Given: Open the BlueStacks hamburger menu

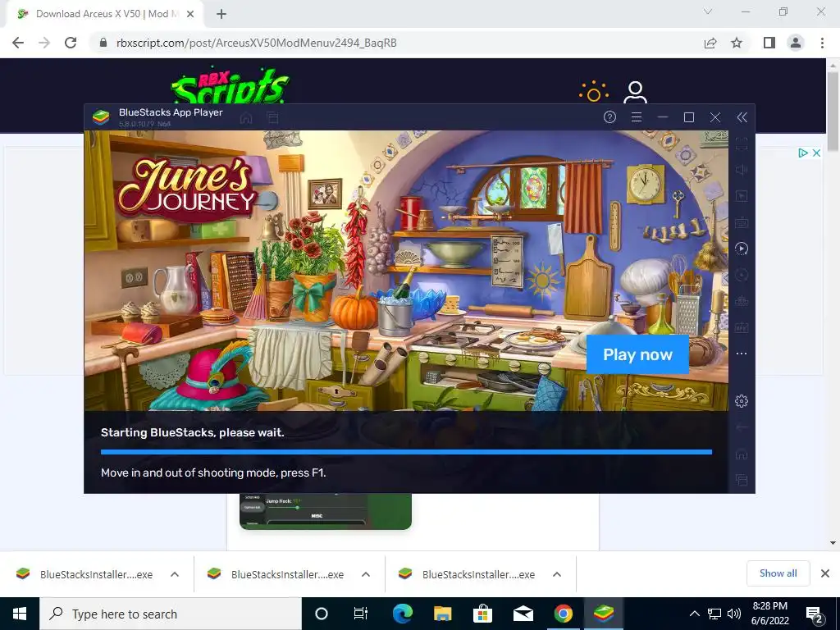Looking at the screenshot, I should [x=637, y=117].
